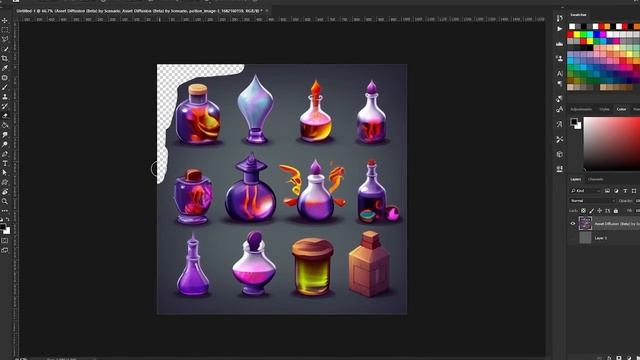Select the Move tool
Image resolution: width=640 pixels, height=360 pixels.
[5, 20]
